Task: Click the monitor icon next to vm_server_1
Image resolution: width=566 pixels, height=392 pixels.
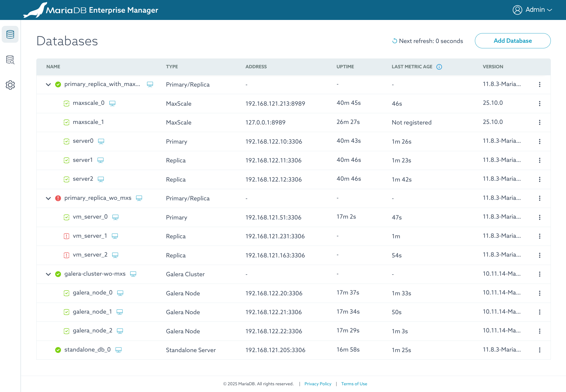Action: coord(115,236)
